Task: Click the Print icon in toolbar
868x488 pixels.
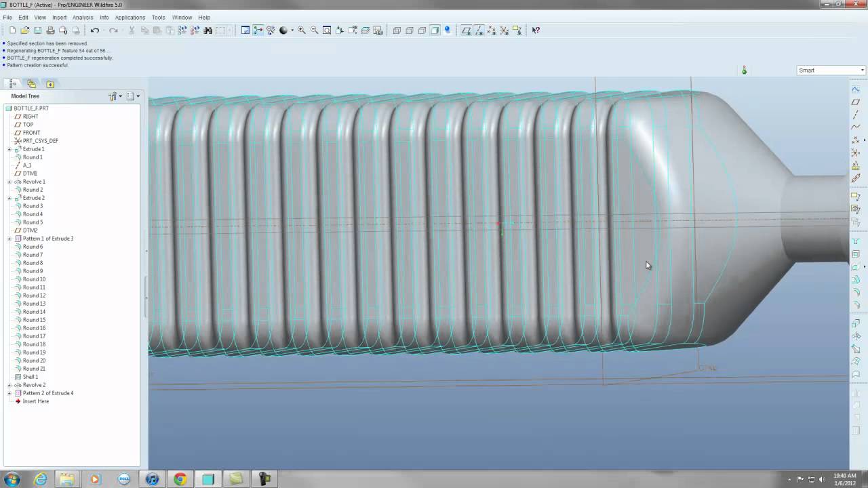Action: [x=50, y=30]
